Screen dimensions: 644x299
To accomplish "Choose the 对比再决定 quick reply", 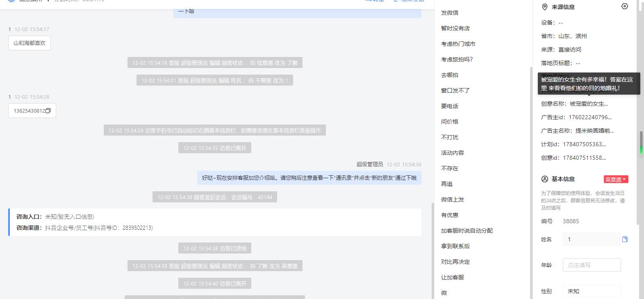I will click(x=455, y=262).
